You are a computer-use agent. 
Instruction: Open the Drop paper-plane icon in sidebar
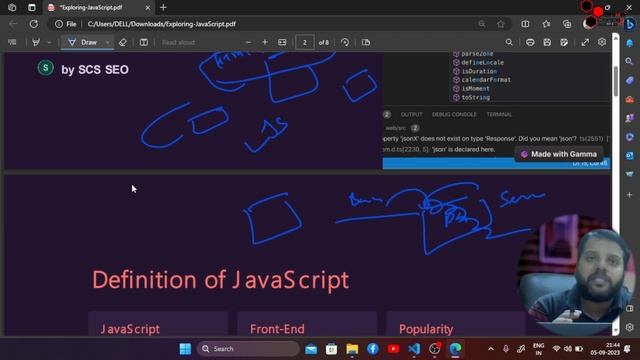coord(630,174)
